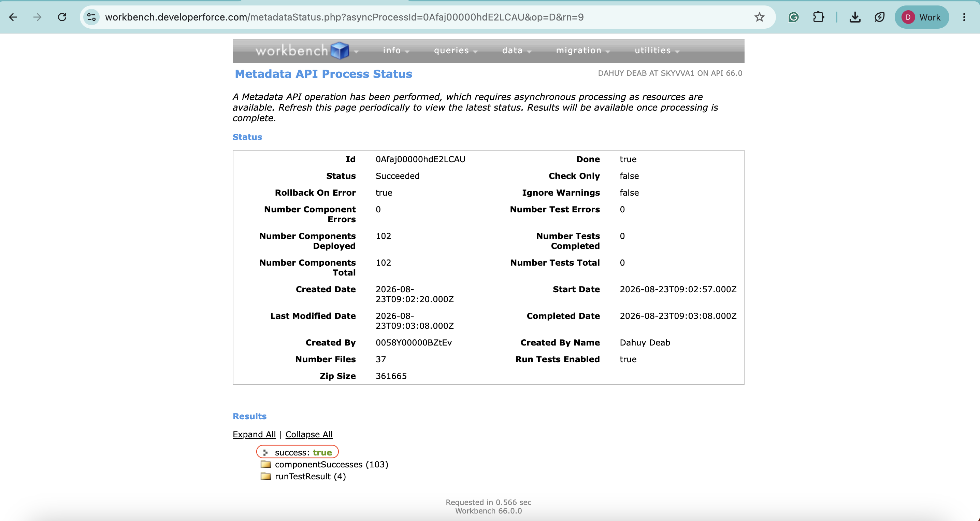Screen dimensions: 980x521
Task: Click the Created By value 0058Y00000BZtEv
Action: point(414,342)
